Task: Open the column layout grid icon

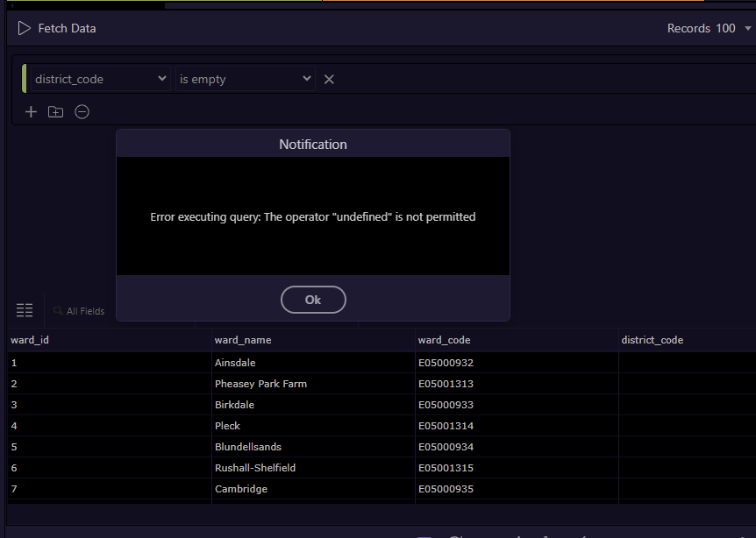Action: click(25, 310)
